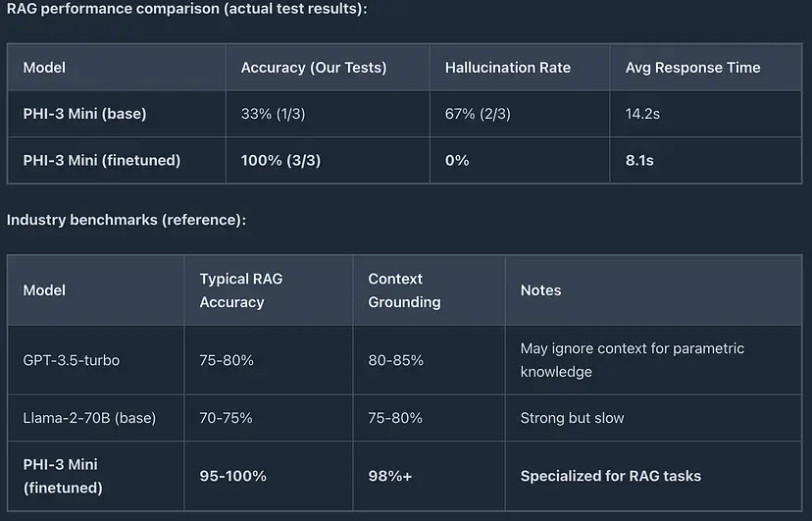Click the 'Notes' column header
The width and height of the screenshot is (812, 521).
coord(540,290)
